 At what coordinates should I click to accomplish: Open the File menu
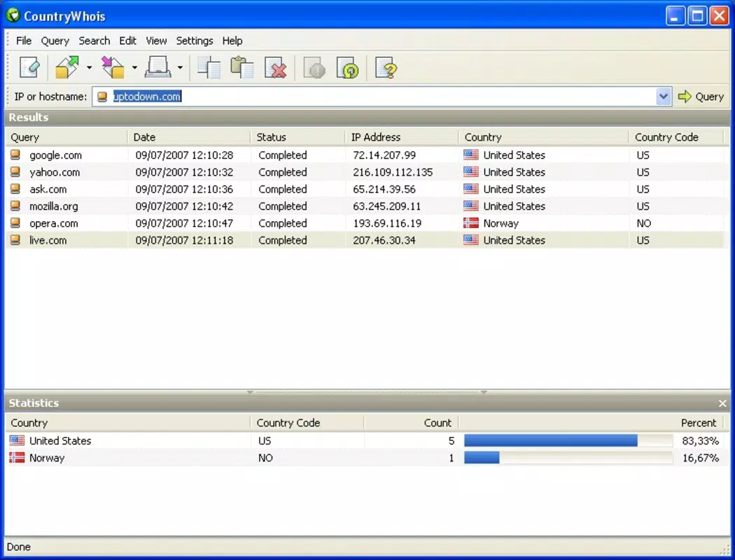(24, 41)
